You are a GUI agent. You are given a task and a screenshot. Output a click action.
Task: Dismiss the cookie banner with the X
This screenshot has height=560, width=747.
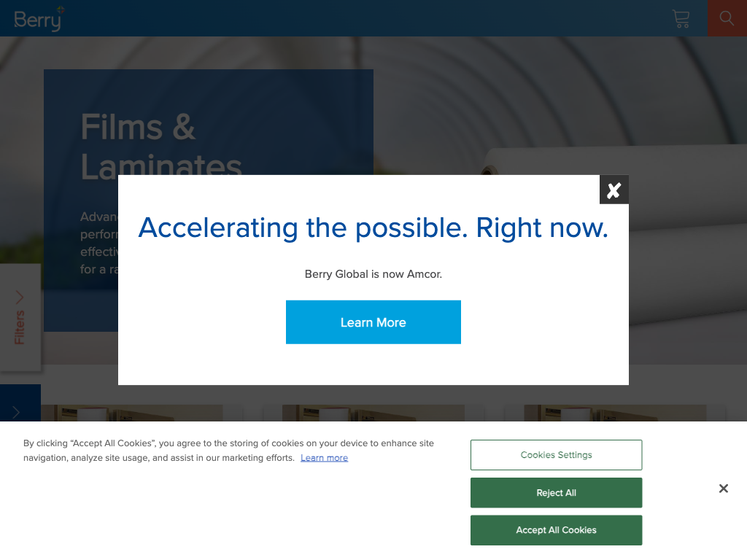coord(723,489)
